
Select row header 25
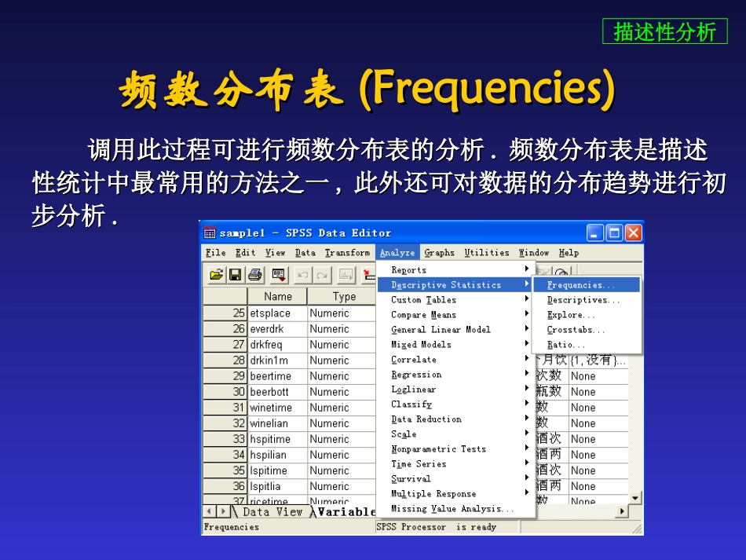225,313
